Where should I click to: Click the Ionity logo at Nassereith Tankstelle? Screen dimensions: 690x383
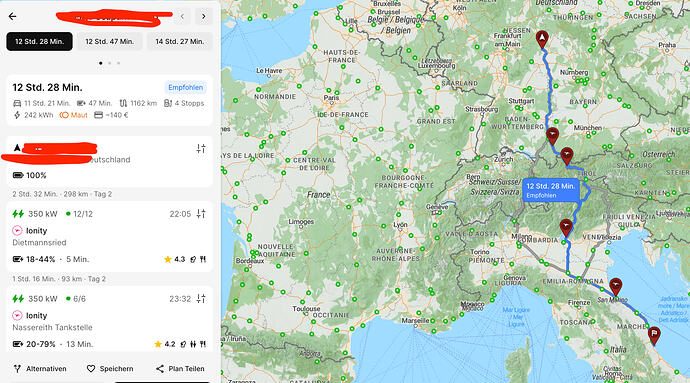point(17,315)
